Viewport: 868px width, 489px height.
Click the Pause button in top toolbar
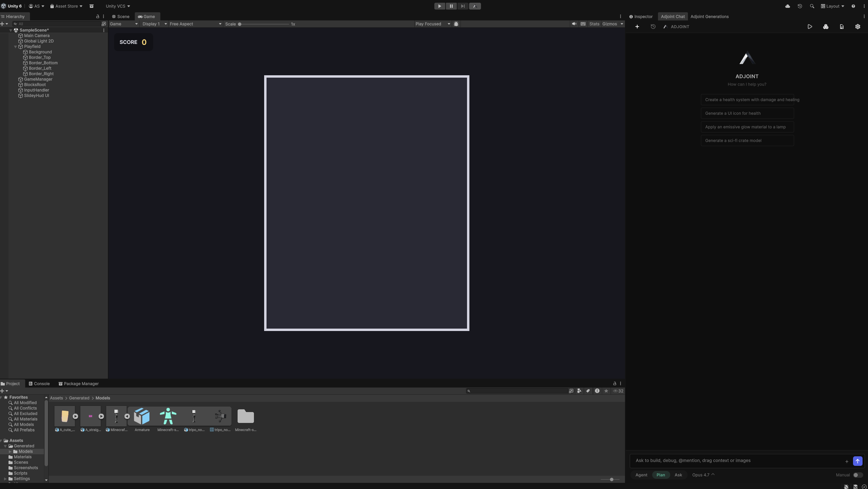(x=451, y=6)
